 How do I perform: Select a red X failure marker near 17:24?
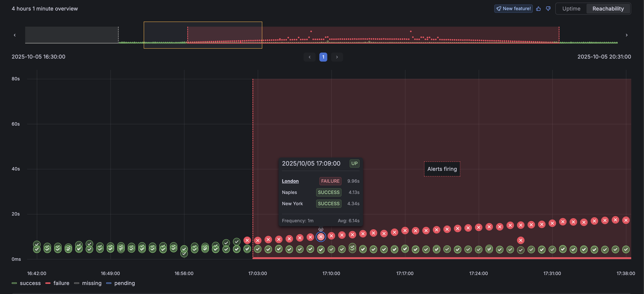click(479, 227)
